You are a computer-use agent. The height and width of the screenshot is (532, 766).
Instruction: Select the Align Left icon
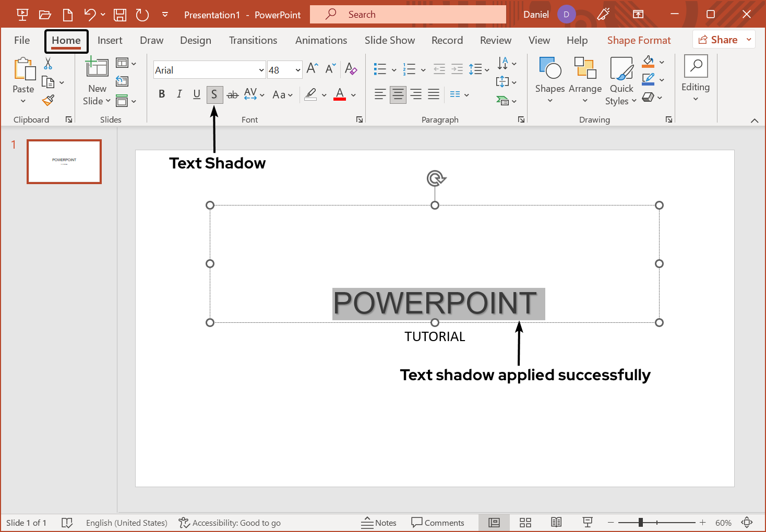coord(380,94)
